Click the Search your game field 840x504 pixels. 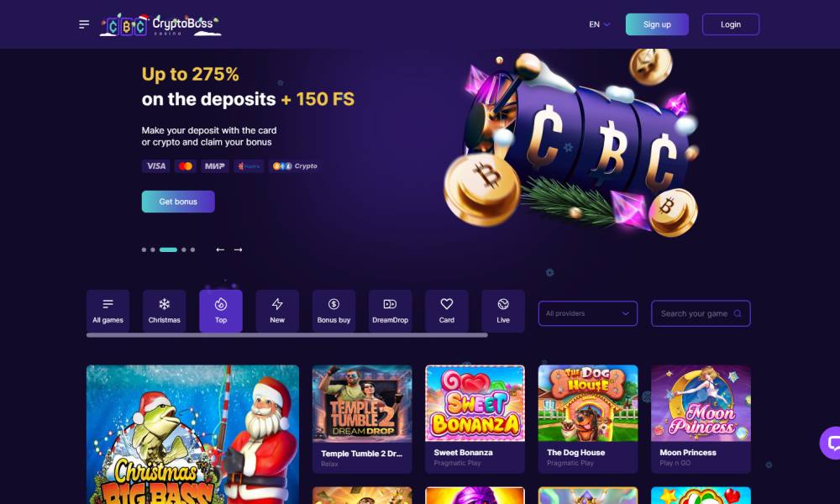(x=701, y=313)
